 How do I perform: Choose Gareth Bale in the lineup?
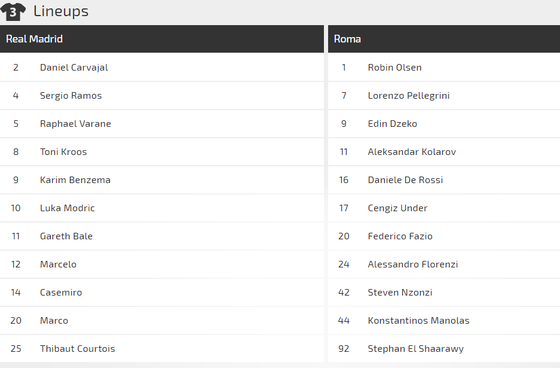[66, 236]
